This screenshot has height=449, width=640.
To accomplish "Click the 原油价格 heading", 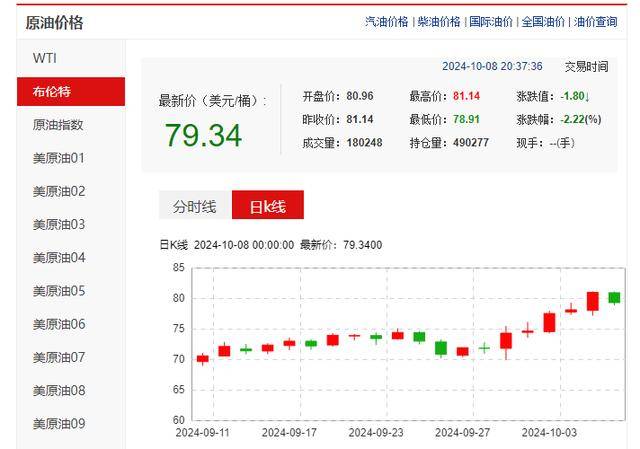I will tap(54, 23).
